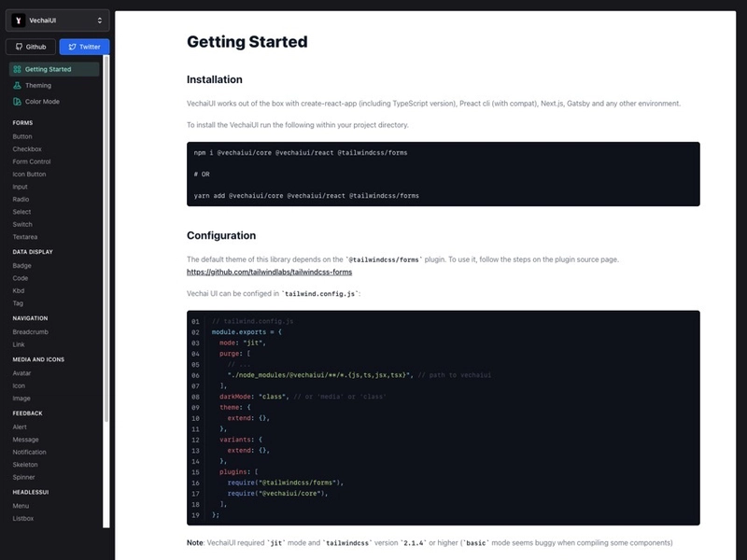Click the VechaiUI logo icon
Viewport: 747px width, 560px height.
18,21
